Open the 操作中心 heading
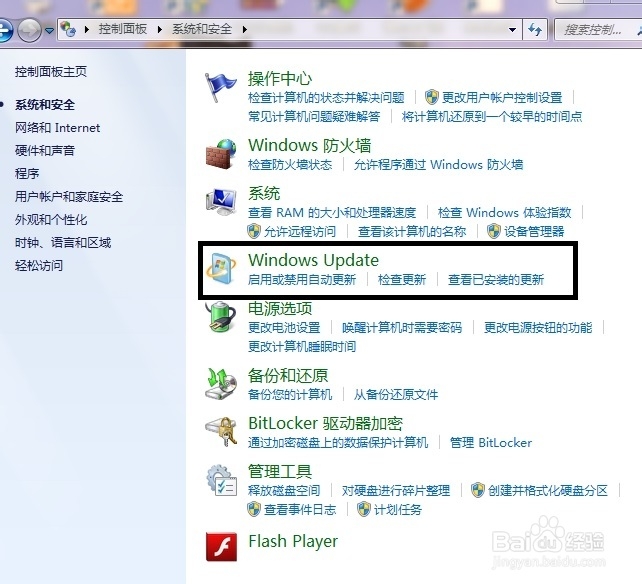 coord(280,79)
